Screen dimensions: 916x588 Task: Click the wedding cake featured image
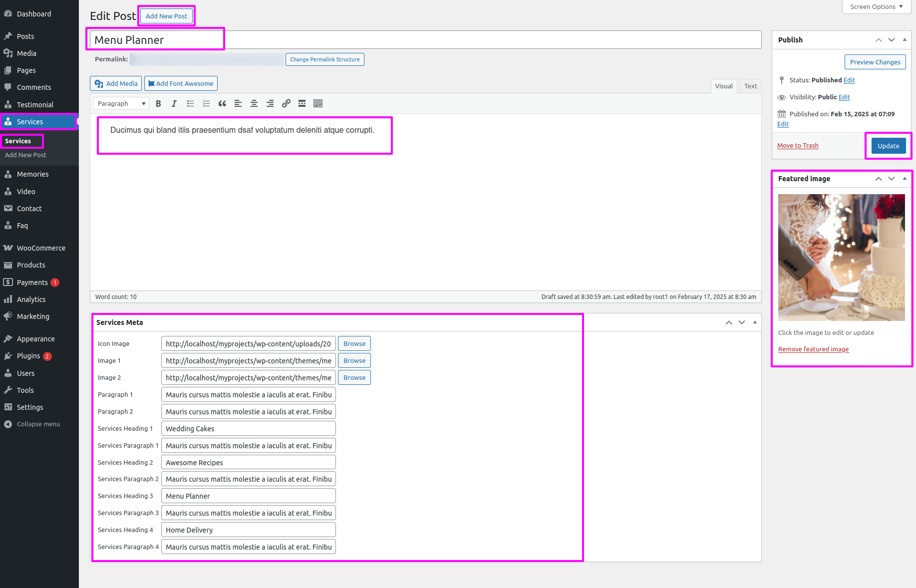click(841, 257)
